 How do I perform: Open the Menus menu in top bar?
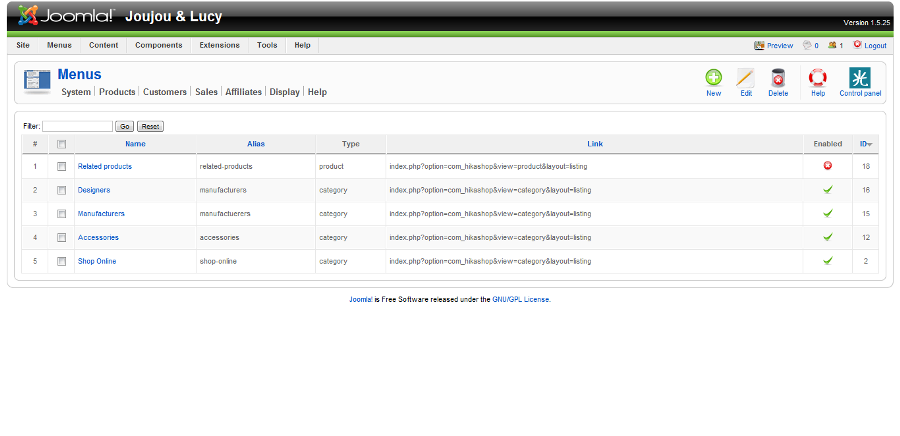(x=60, y=45)
